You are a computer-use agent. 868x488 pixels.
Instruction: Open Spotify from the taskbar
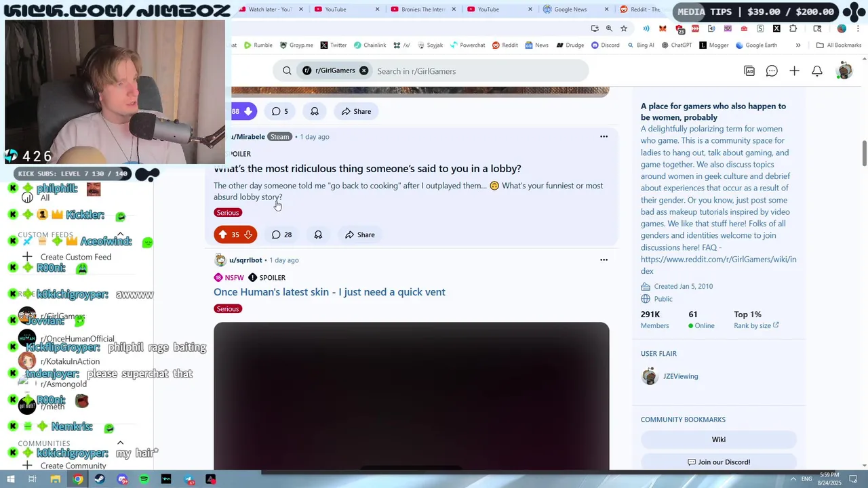tap(144, 479)
